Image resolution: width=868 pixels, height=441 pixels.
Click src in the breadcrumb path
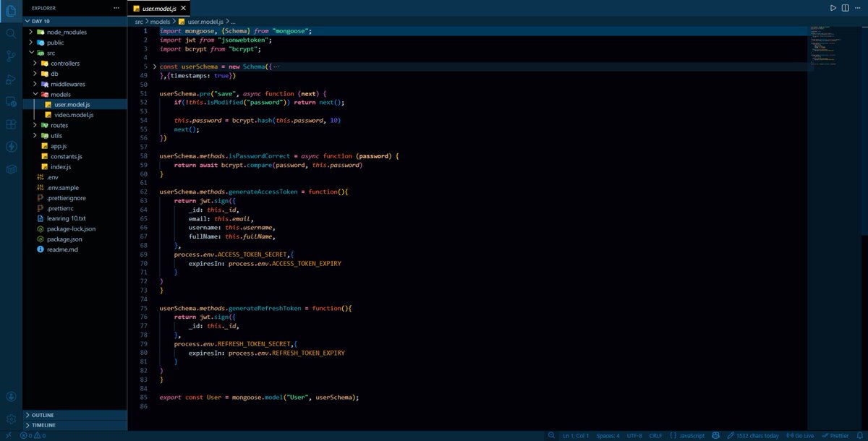139,22
